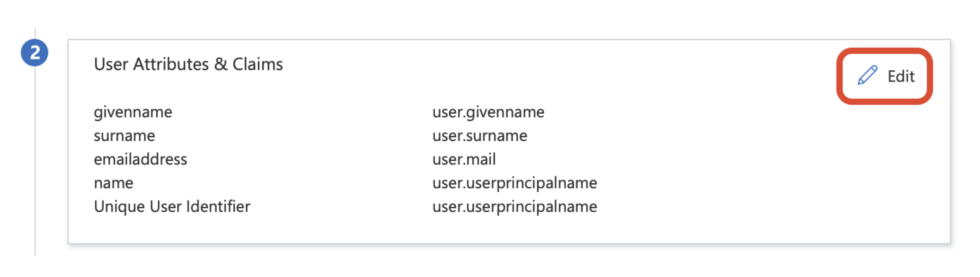The width and height of the screenshot is (980, 277).
Task: Select the givenname claim name
Action: click(x=133, y=113)
